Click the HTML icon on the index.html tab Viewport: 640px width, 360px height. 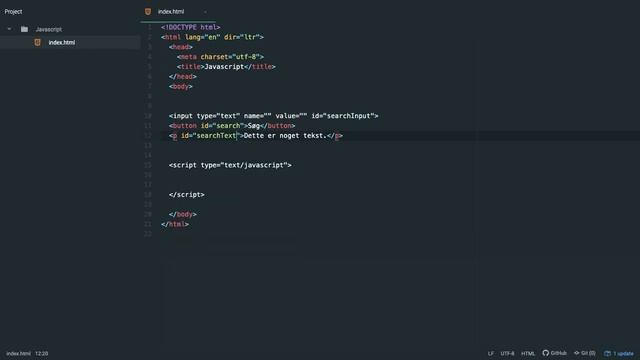click(x=148, y=11)
